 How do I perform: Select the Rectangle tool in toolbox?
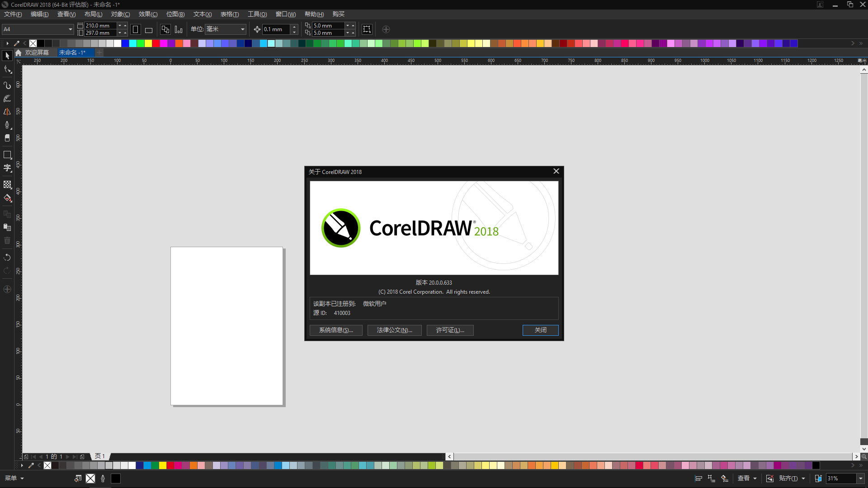point(7,155)
